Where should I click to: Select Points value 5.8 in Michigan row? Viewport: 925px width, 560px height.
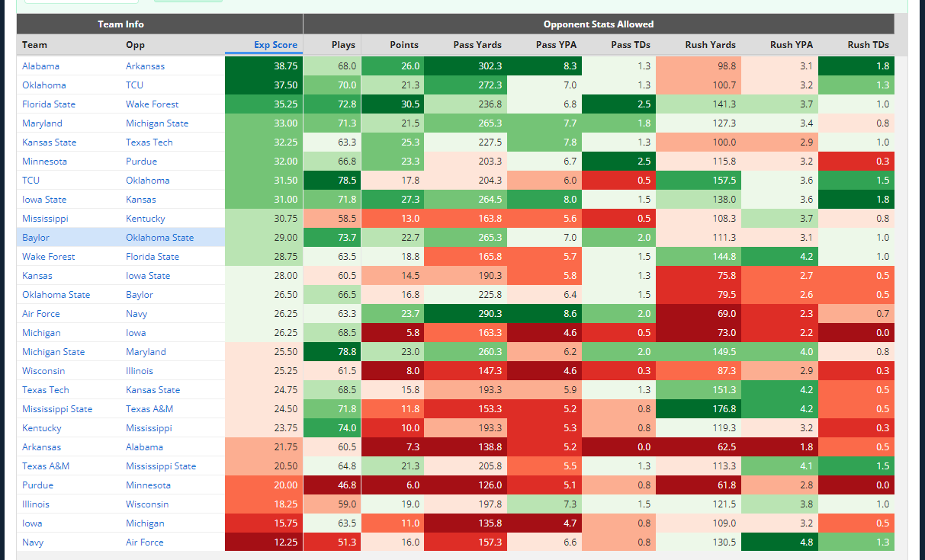pos(392,333)
